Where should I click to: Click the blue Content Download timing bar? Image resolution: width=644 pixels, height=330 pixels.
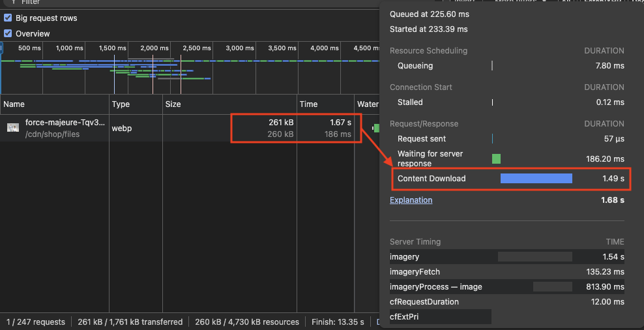[536, 178]
